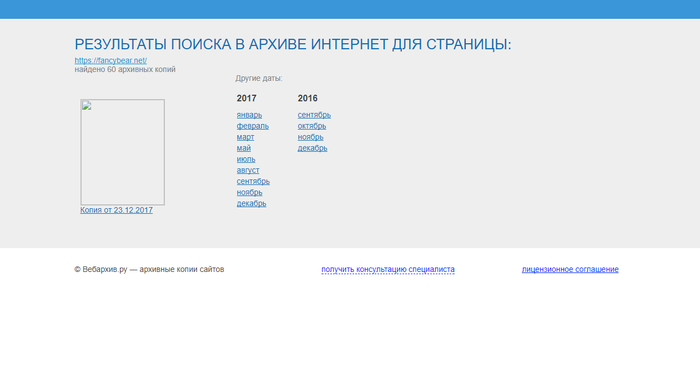This screenshot has height=391, width=700.
Task: Click получить консультацию специалиста link
Action: (x=388, y=269)
